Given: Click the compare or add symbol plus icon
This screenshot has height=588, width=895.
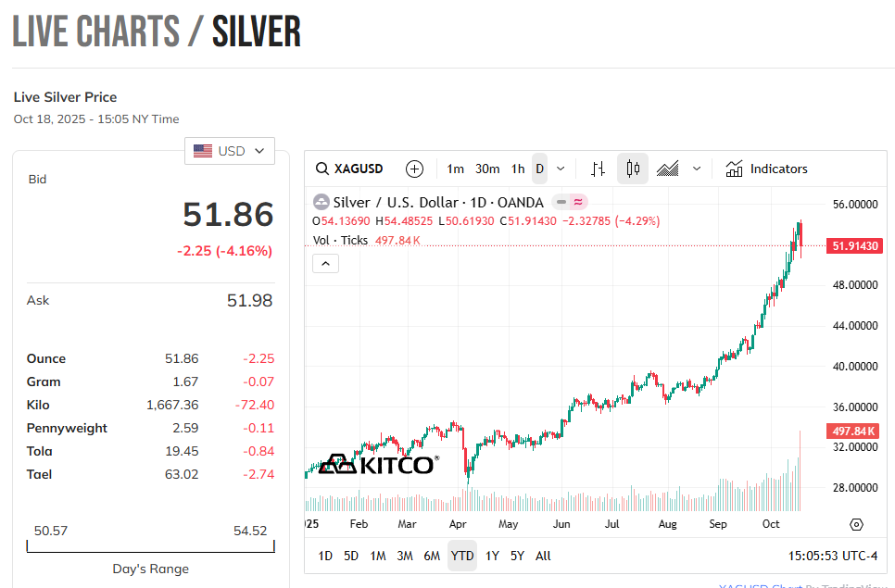Looking at the screenshot, I should coord(414,169).
